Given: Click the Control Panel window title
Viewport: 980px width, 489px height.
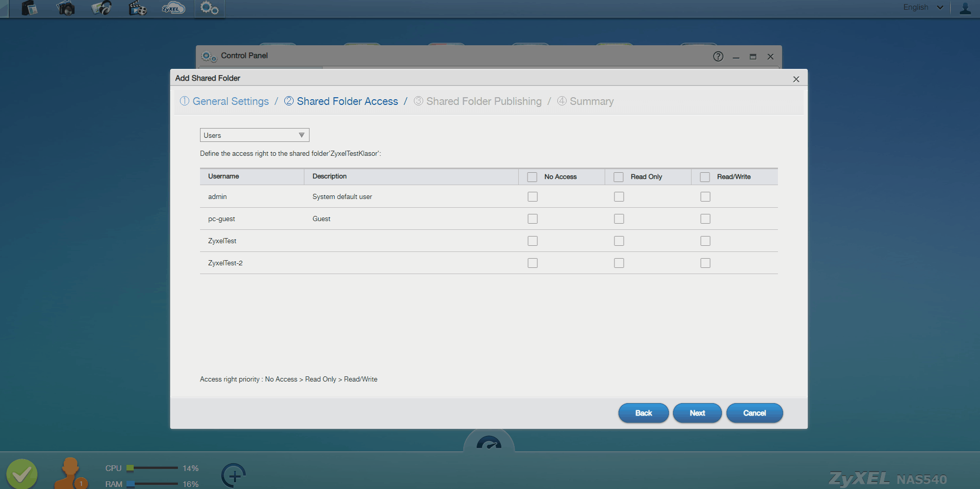Looking at the screenshot, I should click(x=244, y=56).
